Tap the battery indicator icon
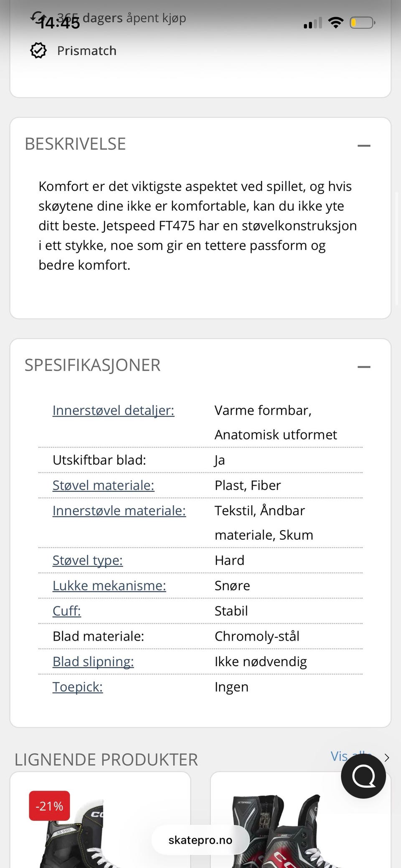This screenshot has height=868, width=401. pyautogui.click(x=363, y=22)
